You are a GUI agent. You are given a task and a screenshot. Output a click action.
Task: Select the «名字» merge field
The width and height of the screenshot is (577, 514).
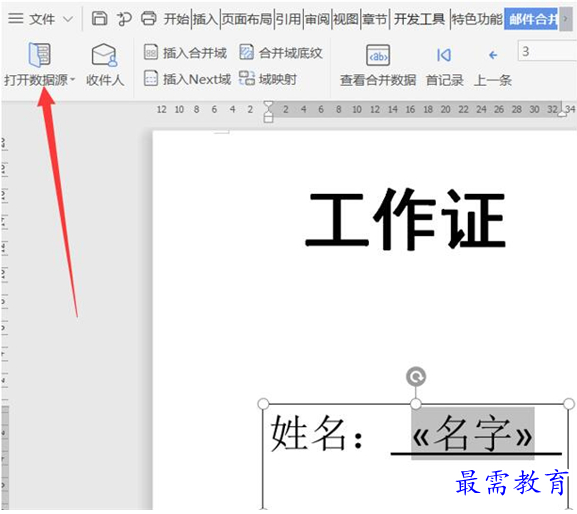[473, 433]
